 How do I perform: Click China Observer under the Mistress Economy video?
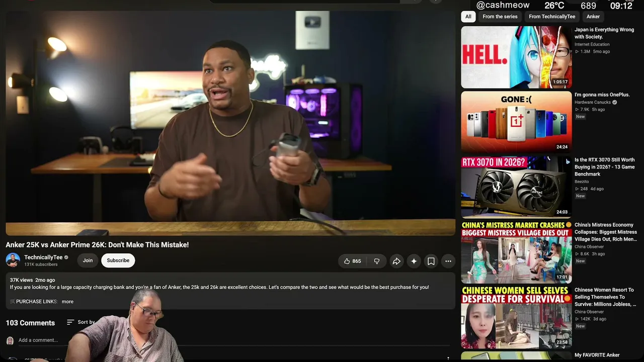(x=589, y=247)
